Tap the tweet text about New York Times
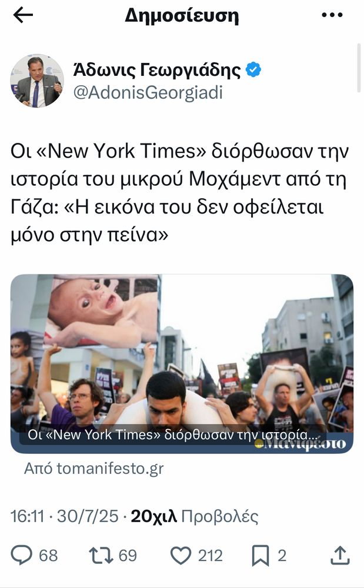The image size is (364, 588). 179,193
